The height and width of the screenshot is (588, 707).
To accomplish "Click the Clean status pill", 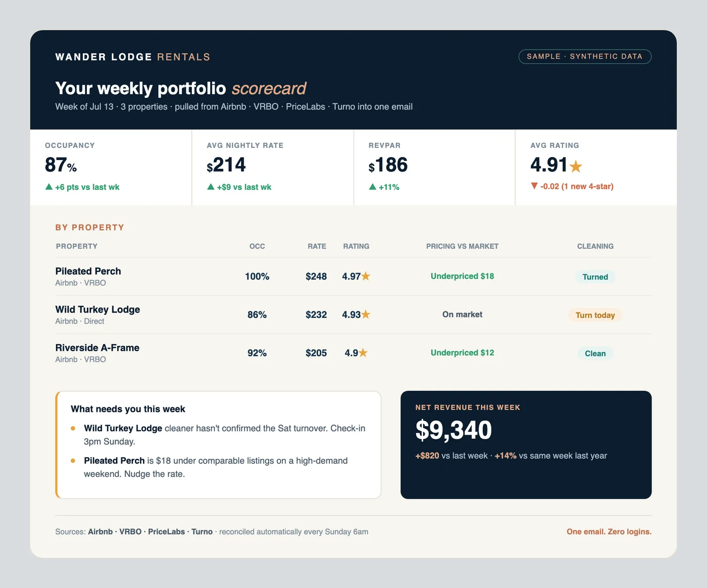I will pyautogui.click(x=595, y=353).
